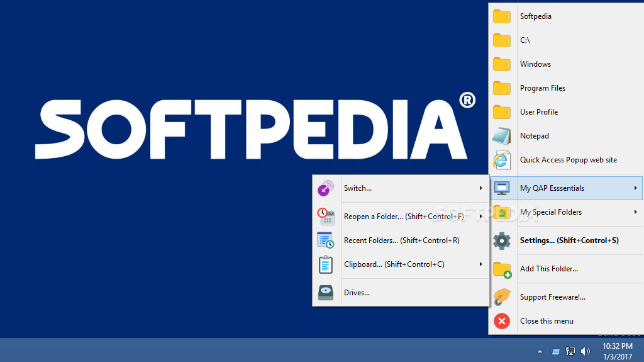Click the User Profile folder icon

point(501,112)
